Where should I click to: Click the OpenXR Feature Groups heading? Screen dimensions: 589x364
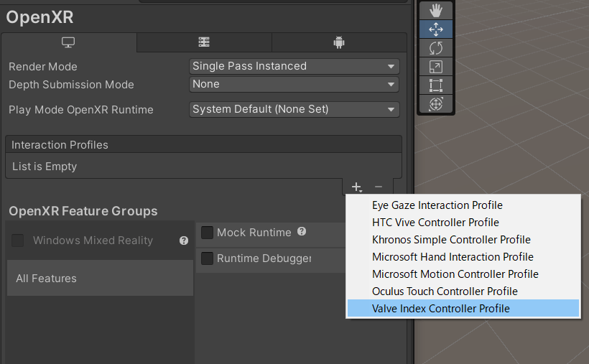coord(83,211)
